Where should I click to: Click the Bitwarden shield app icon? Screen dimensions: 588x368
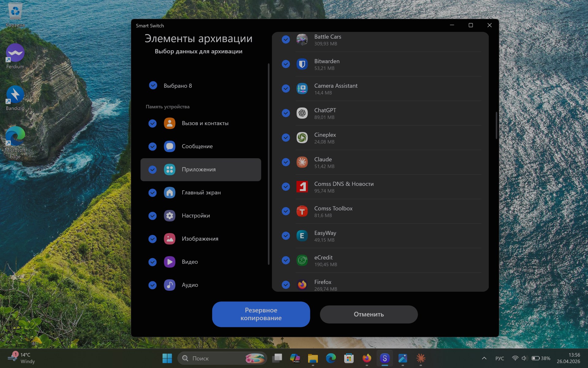302,64
